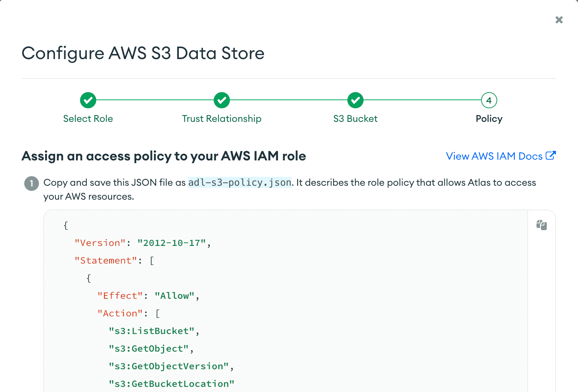Click the gray number 1 instruction badge
This screenshot has width=578, height=392.
point(32,183)
